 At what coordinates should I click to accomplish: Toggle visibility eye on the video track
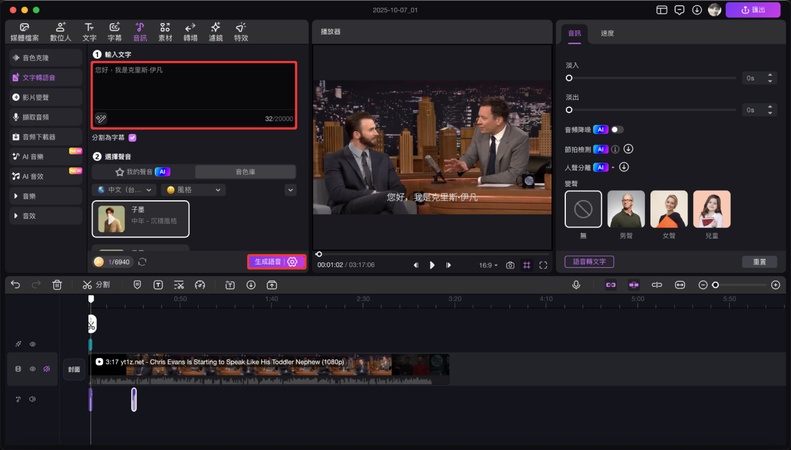click(x=32, y=369)
